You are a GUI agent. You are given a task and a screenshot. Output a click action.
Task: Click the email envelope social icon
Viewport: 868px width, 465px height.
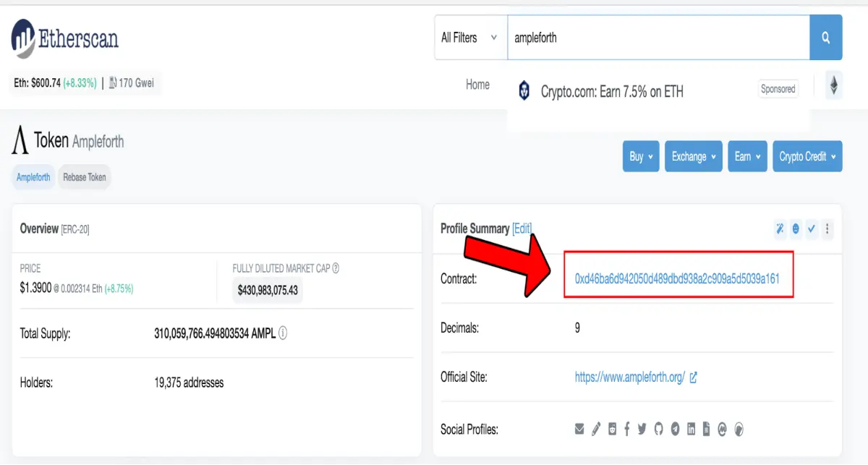point(579,429)
